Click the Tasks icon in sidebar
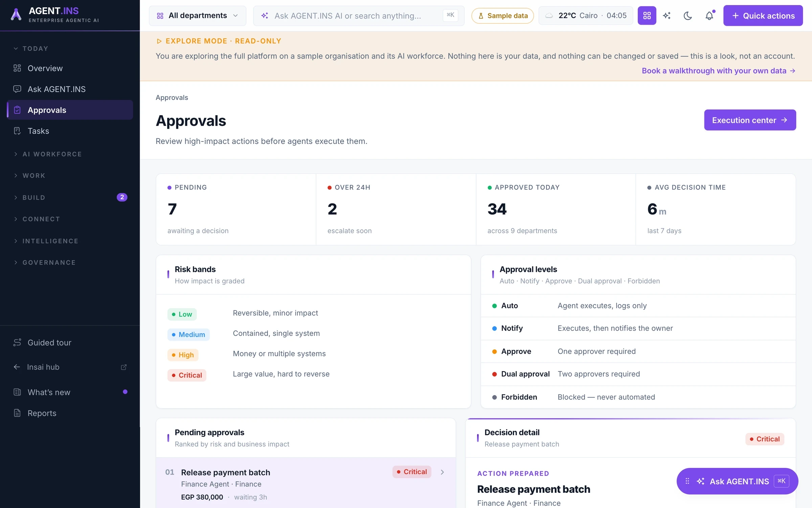812x508 pixels. (17, 131)
